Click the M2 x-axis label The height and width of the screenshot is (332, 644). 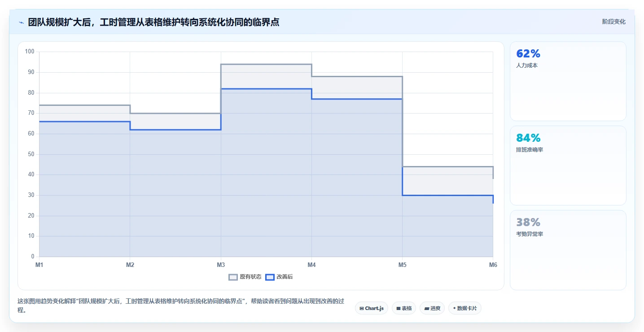click(x=130, y=265)
